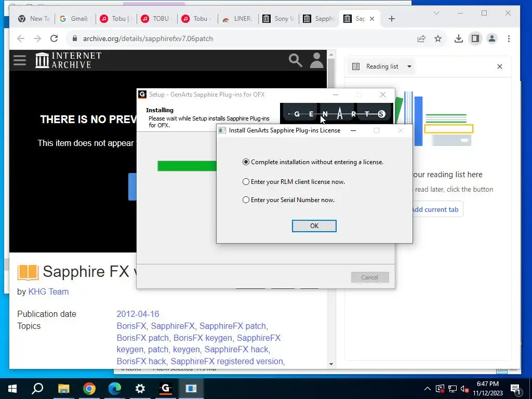Toggle Chrome side panel button

pyautogui.click(x=475, y=38)
